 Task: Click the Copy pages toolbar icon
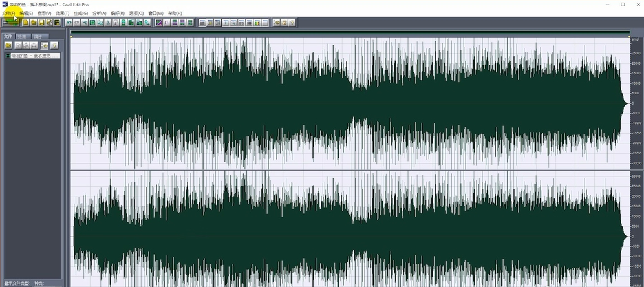click(x=100, y=23)
